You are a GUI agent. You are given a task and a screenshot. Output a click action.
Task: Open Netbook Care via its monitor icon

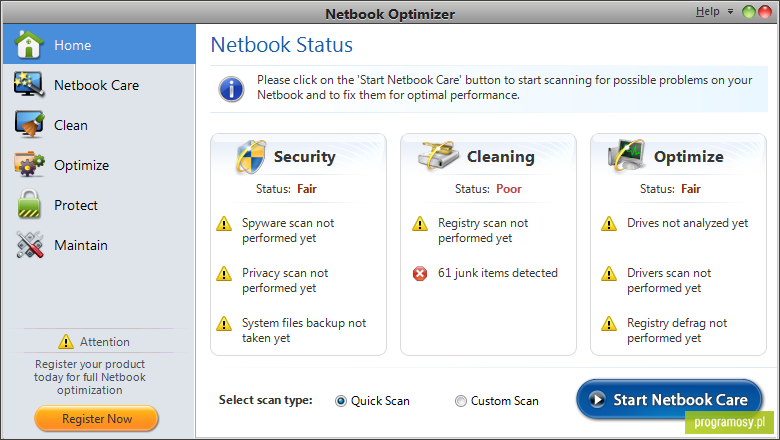pyautogui.click(x=29, y=84)
